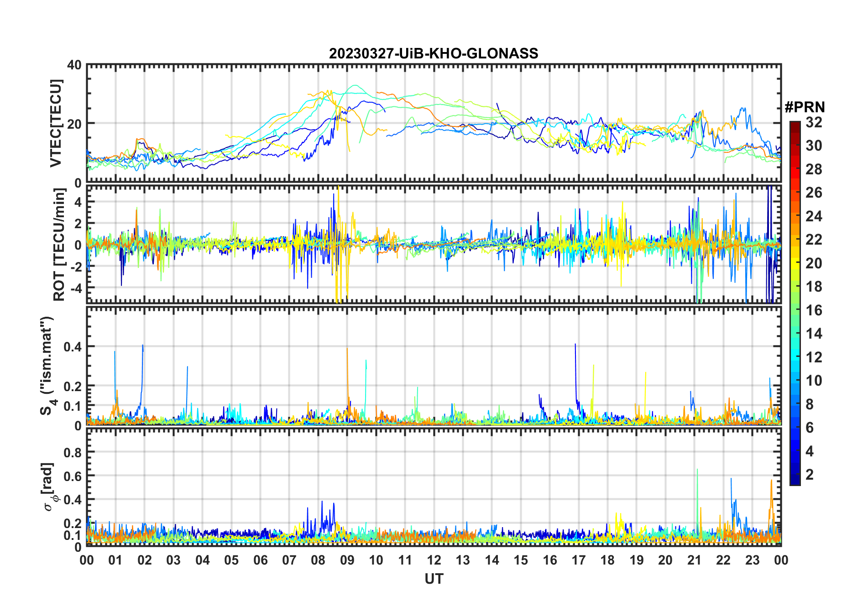Click colorbar tick label 18

click(814, 287)
